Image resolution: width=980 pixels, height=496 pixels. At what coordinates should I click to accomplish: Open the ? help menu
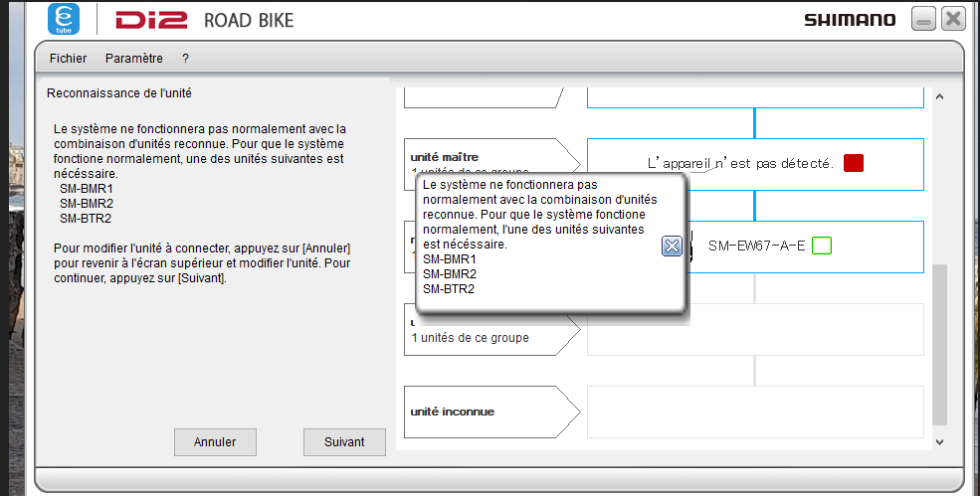coord(185,59)
